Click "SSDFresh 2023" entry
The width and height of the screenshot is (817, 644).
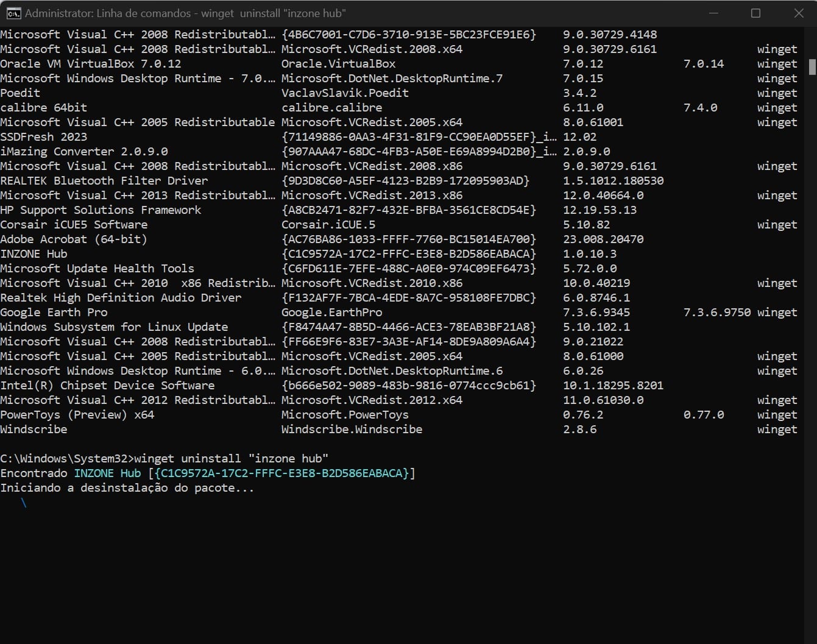[x=44, y=136]
